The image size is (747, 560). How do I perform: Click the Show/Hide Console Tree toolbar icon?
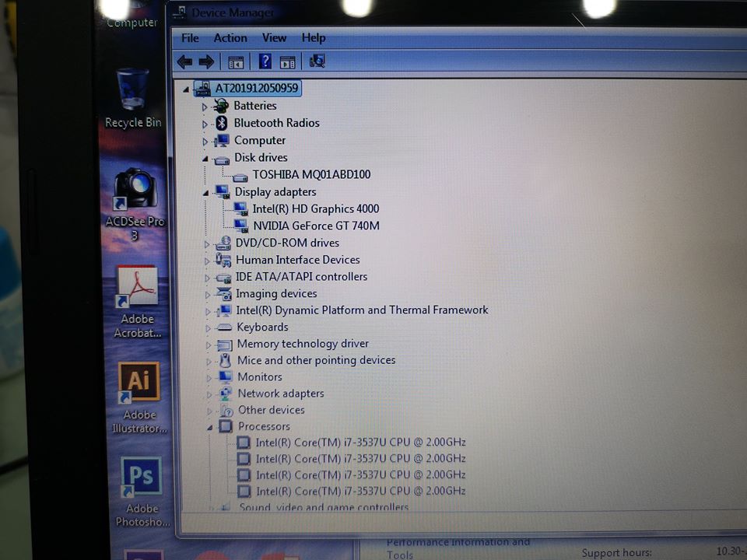(235, 61)
